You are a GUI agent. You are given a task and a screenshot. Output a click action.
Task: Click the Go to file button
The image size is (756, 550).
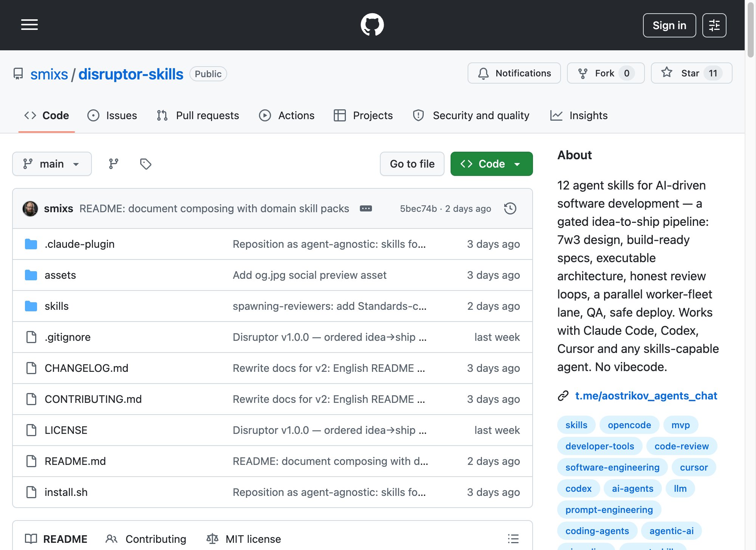412,164
